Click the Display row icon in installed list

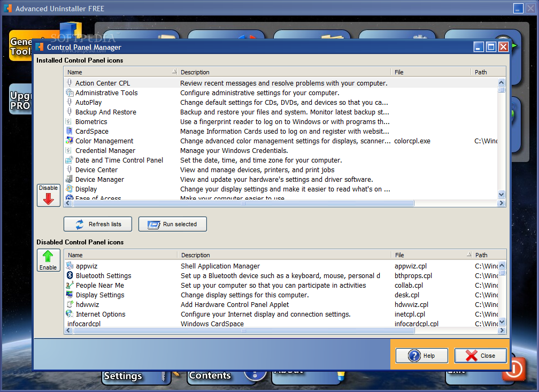(70, 189)
